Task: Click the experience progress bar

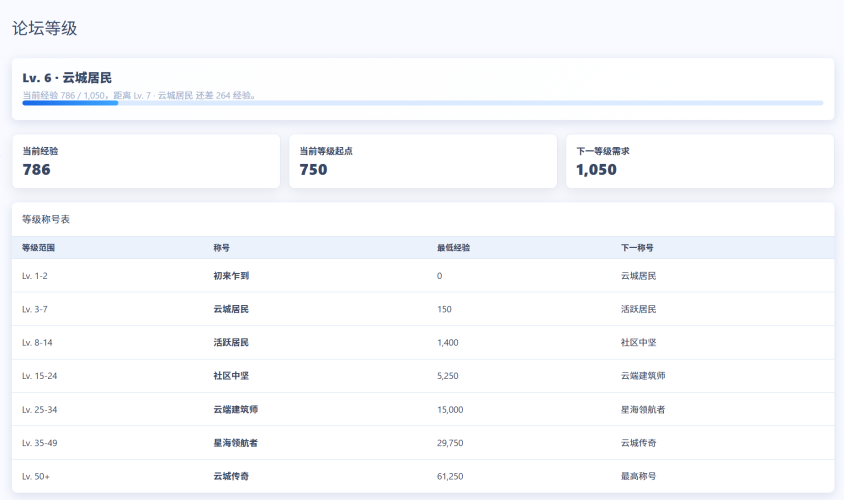Action: tap(423, 103)
